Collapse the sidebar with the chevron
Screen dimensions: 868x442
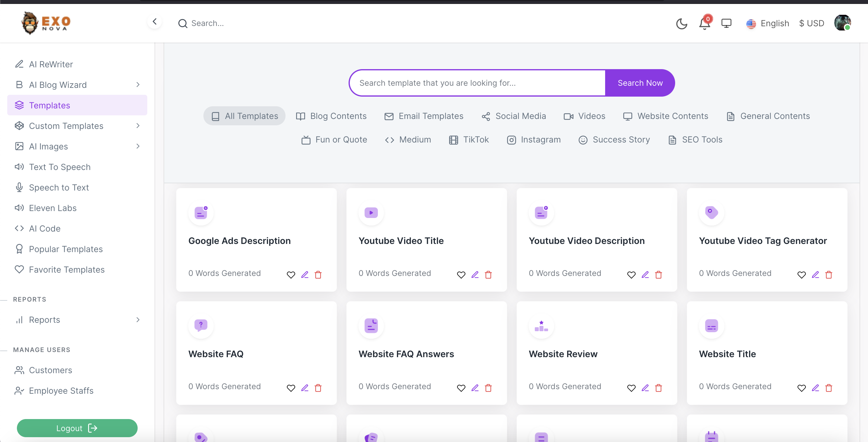point(155,22)
